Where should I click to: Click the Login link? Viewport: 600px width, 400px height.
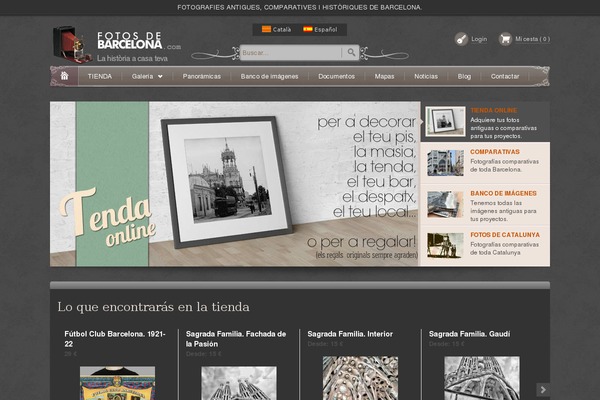[x=479, y=39]
